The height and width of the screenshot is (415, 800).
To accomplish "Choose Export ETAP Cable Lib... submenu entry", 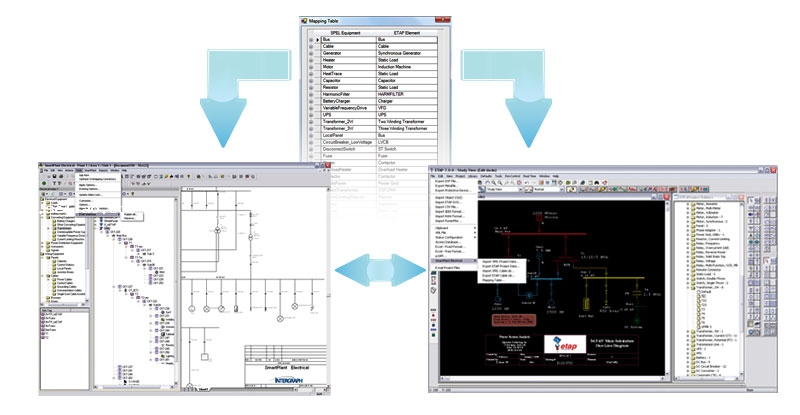I will [498, 276].
